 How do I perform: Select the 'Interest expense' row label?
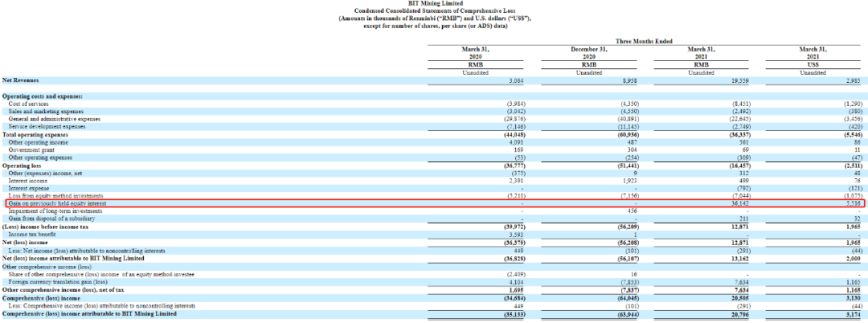coord(28,189)
